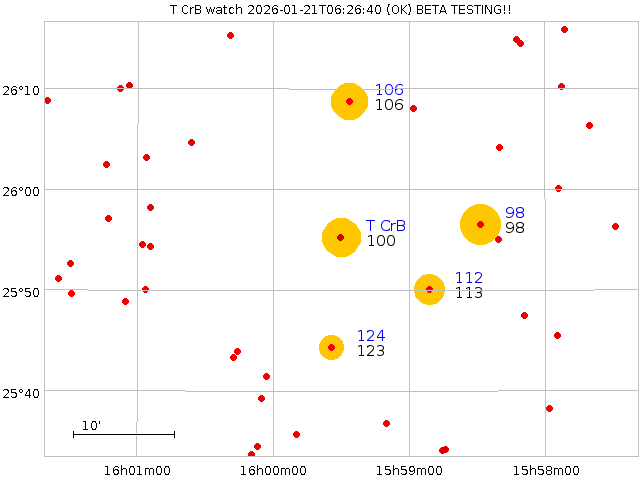Click the blue T CrB label
This screenshot has width=640, height=480.
pyautogui.click(x=386, y=226)
